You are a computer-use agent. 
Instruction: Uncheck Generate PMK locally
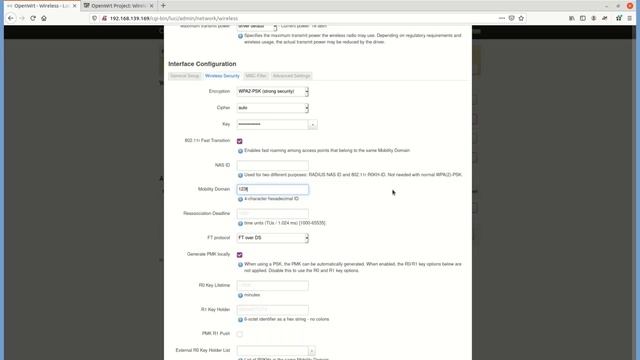coord(240,255)
